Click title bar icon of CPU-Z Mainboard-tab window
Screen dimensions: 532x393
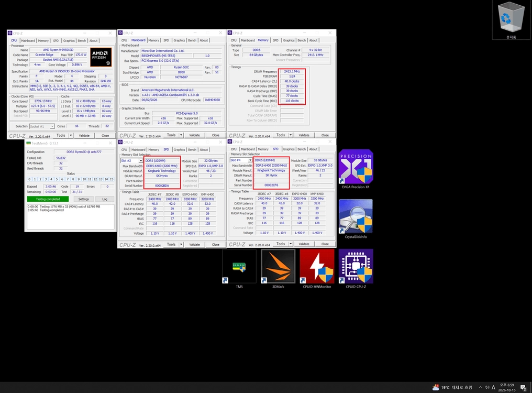pyautogui.click(x=120, y=32)
